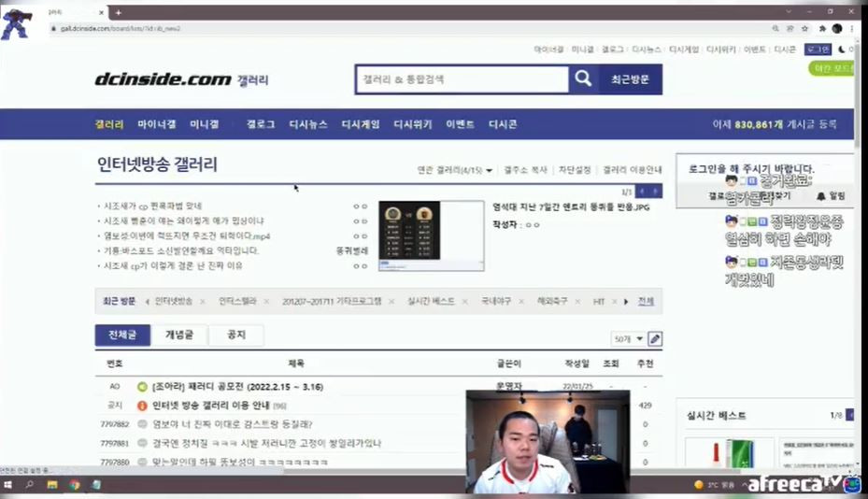The height and width of the screenshot is (499, 868).
Task: Click 갤주소 복사 link
Action: point(525,170)
